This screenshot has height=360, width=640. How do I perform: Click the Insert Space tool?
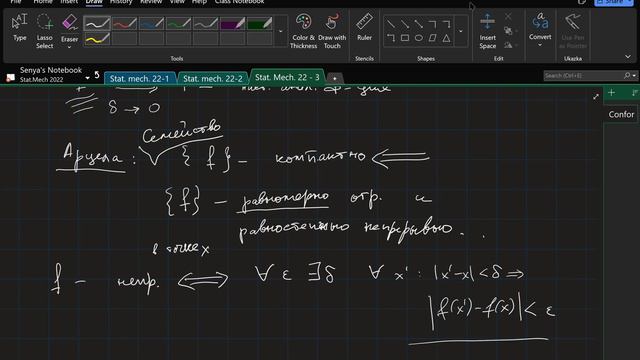[x=487, y=31]
